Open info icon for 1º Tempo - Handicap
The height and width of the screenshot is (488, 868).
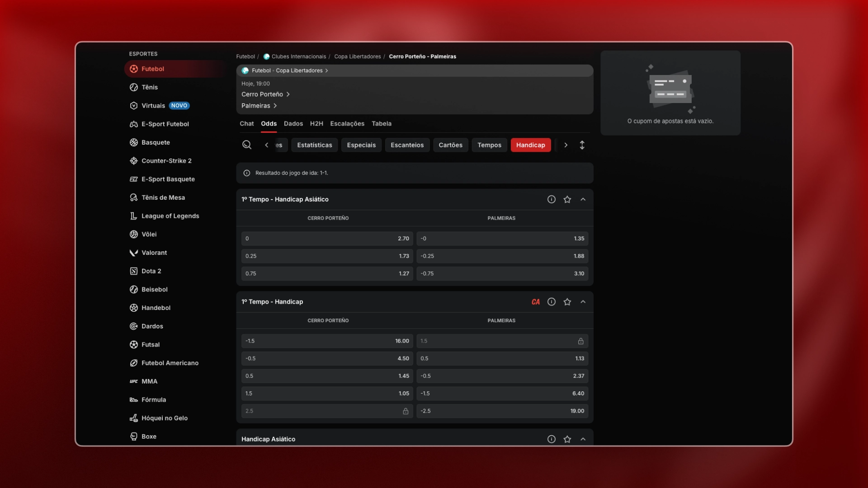552,302
